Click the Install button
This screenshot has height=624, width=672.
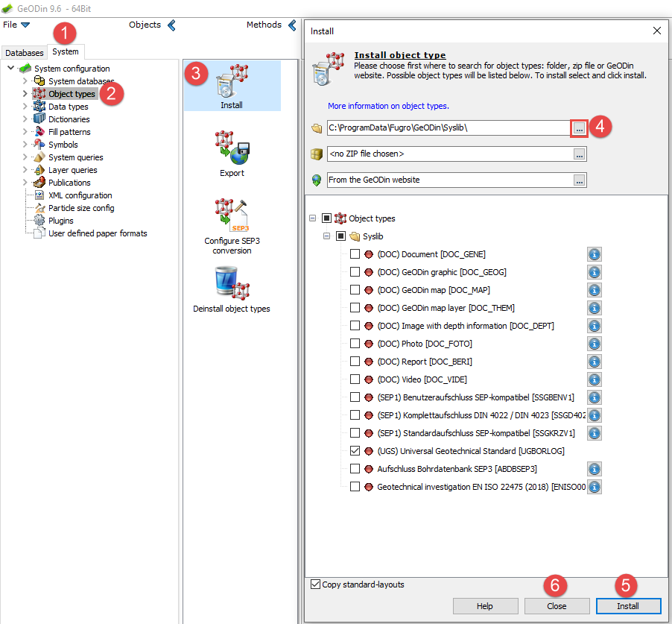click(x=628, y=606)
